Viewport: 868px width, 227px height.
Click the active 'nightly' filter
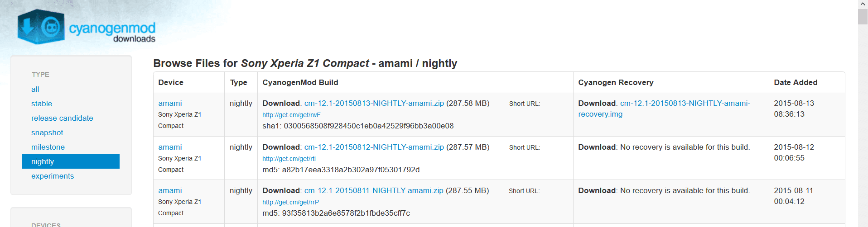click(71, 161)
